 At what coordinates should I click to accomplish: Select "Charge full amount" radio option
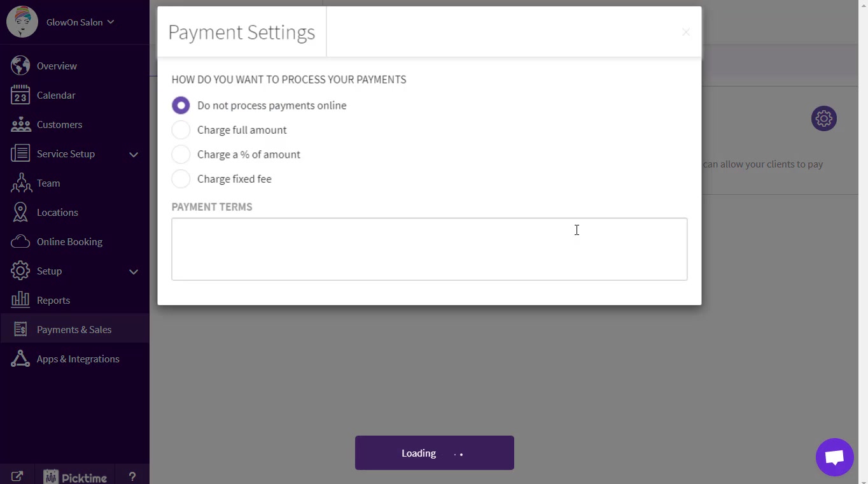[x=181, y=130]
